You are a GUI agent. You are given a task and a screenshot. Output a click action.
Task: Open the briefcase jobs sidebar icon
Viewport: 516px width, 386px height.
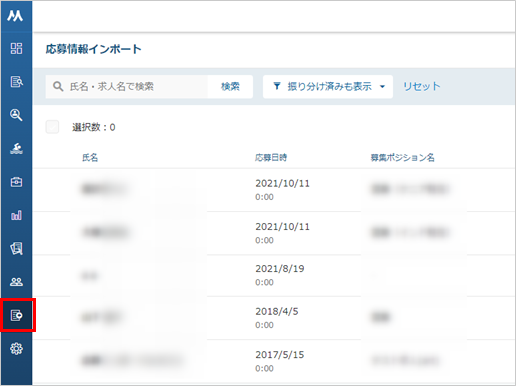point(16,182)
